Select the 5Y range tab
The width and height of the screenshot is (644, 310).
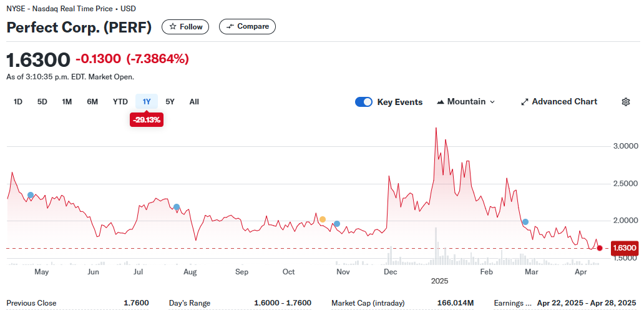click(x=170, y=101)
